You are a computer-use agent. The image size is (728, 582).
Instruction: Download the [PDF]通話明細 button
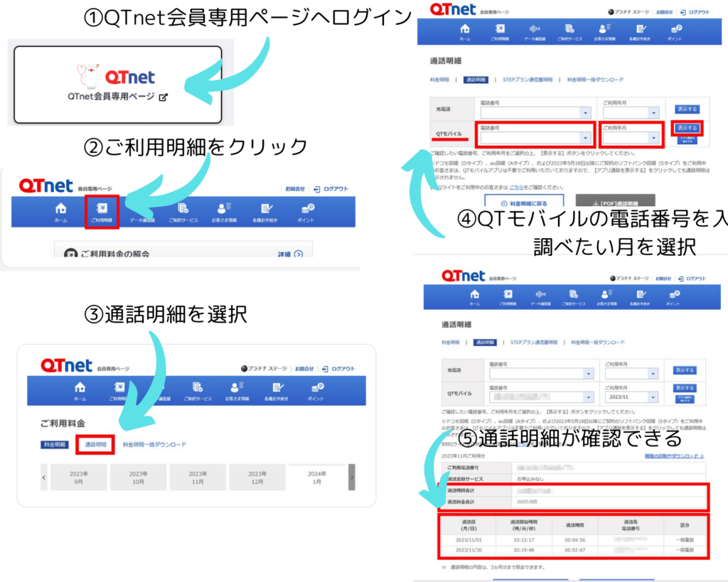(615, 201)
